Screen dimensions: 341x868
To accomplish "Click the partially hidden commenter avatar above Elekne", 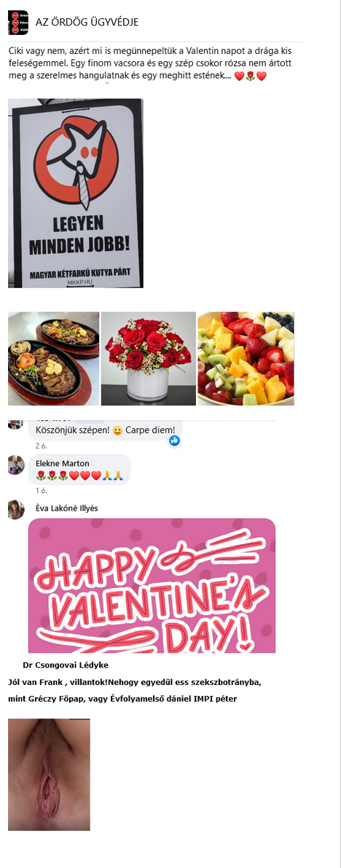I will [15, 424].
